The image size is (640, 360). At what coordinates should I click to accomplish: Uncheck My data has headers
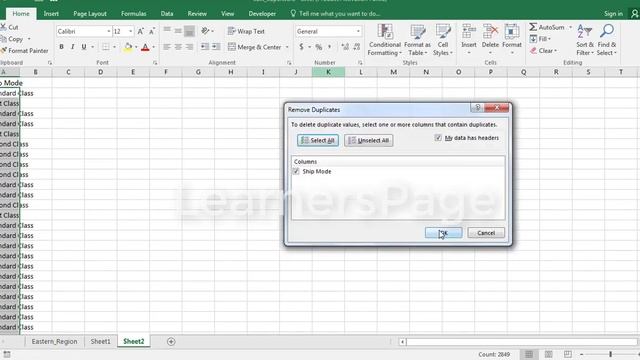pos(438,138)
